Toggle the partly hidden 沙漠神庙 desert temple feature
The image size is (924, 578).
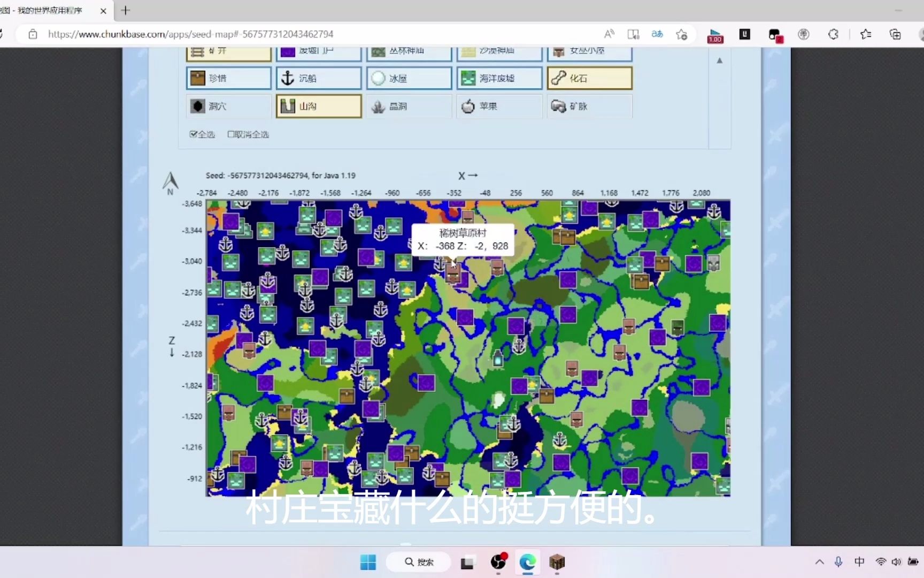click(499, 53)
